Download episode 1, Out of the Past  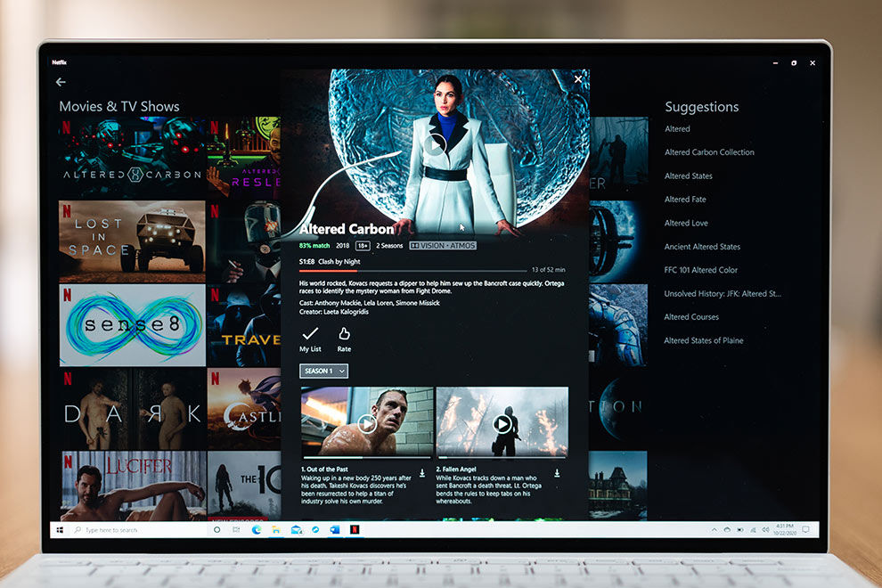(422, 473)
